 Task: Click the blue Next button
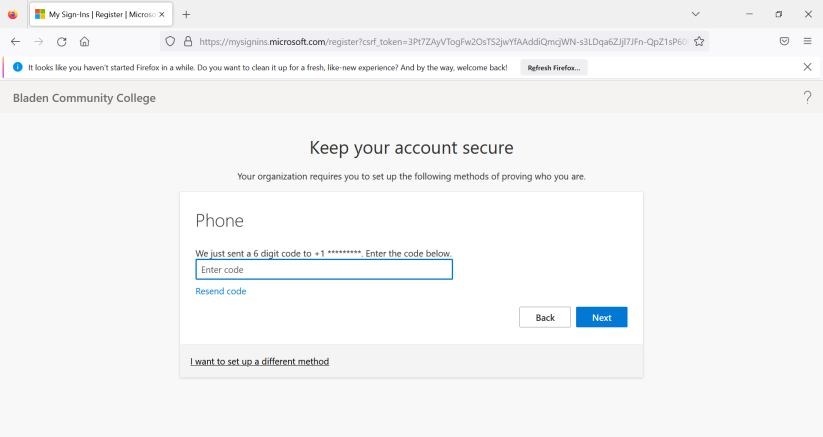(x=601, y=317)
